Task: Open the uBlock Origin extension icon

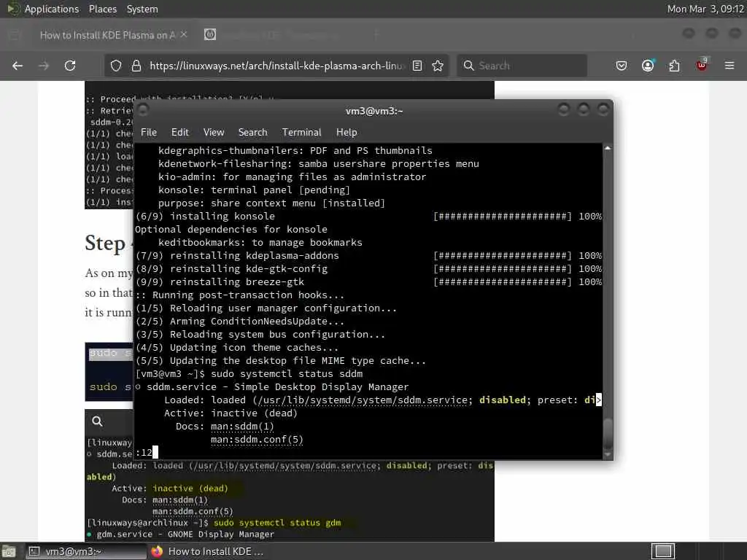Action: click(702, 65)
